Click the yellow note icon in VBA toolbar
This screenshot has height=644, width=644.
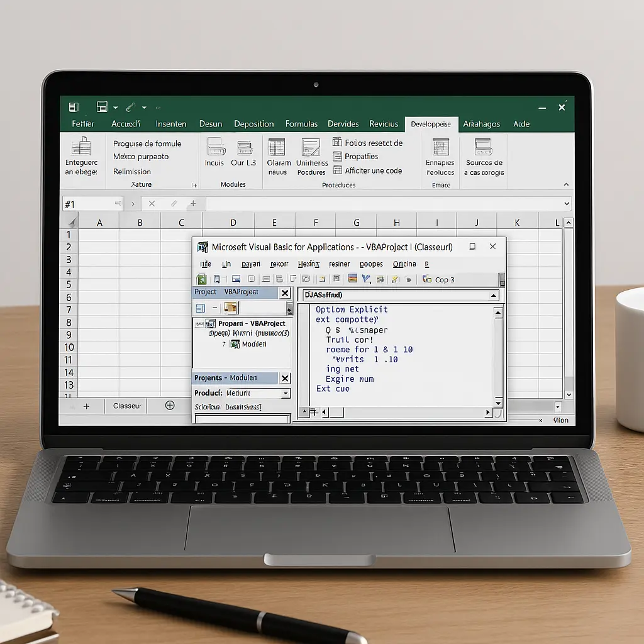pos(396,279)
